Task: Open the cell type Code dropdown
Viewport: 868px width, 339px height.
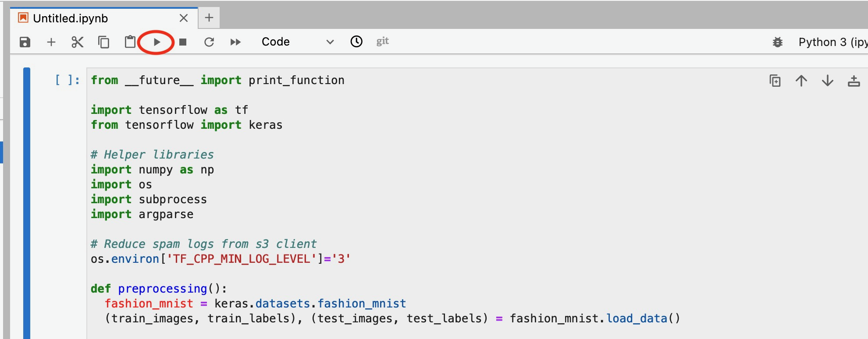Action: pos(298,42)
